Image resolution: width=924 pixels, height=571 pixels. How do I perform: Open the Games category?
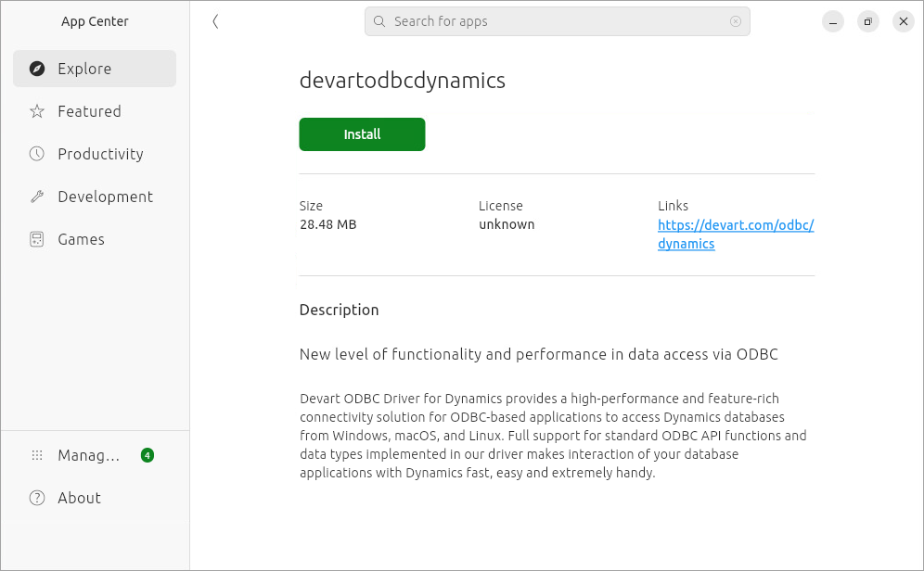[x=81, y=238]
